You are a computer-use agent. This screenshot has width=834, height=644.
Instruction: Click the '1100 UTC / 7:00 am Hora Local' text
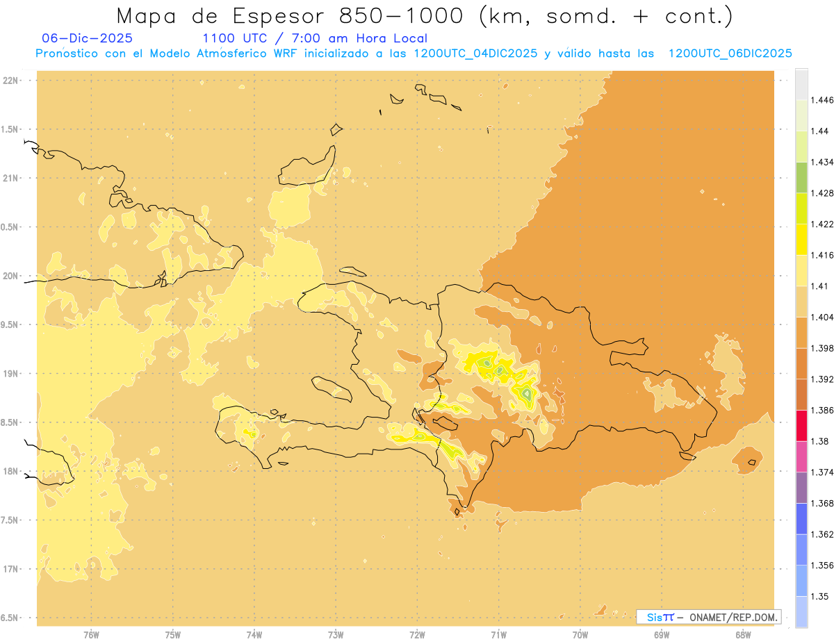pyautogui.click(x=315, y=39)
